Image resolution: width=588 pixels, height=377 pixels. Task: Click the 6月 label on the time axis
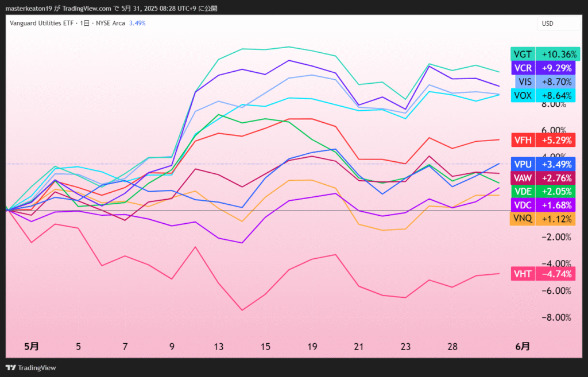point(523,346)
